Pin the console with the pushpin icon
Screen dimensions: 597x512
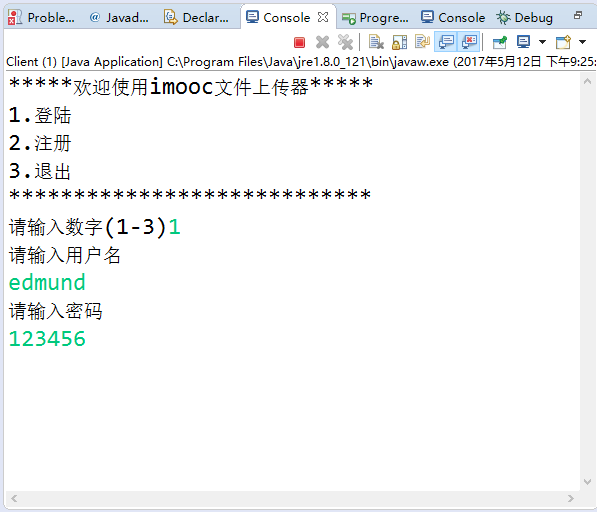(500, 42)
